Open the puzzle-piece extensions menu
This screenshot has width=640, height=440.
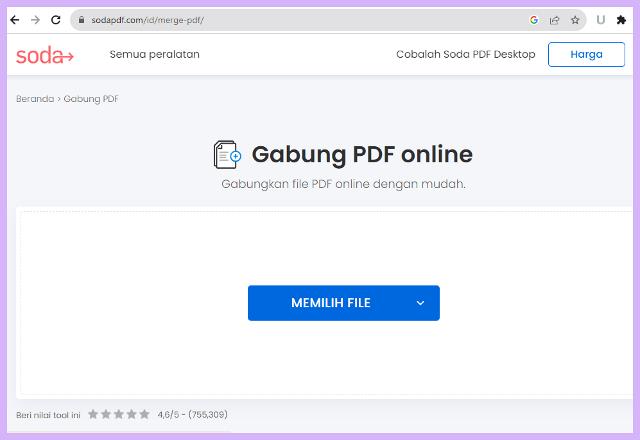click(x=621, y=20)
